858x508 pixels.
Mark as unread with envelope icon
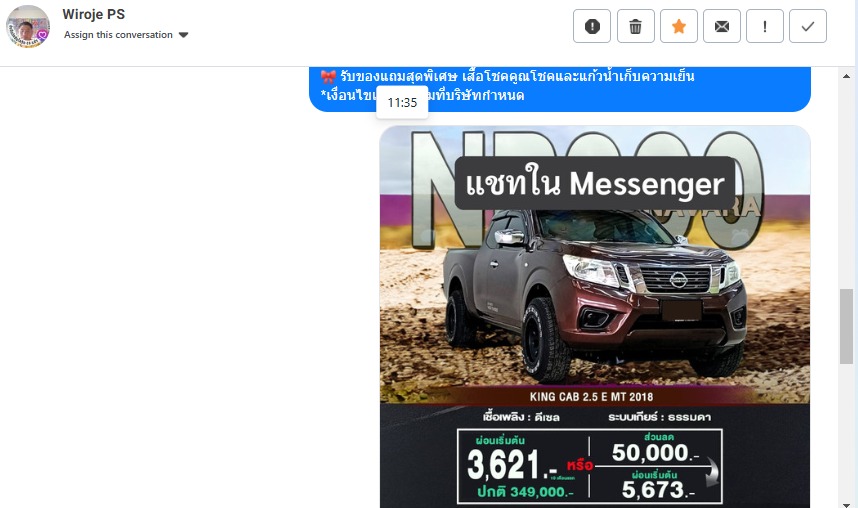point(722,26)
